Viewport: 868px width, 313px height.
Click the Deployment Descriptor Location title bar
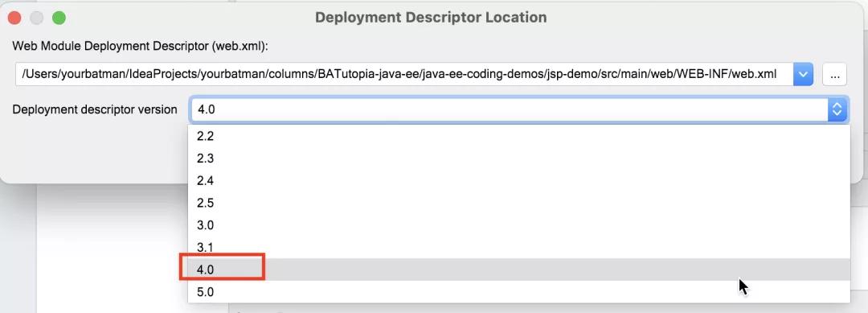point(431,17)
